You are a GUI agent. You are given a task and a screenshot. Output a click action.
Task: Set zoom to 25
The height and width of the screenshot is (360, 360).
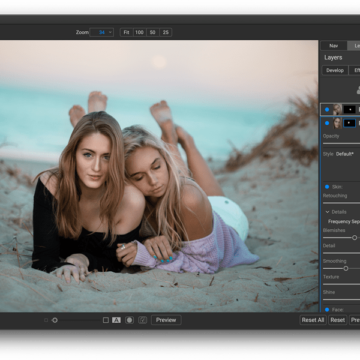[165, 32]
